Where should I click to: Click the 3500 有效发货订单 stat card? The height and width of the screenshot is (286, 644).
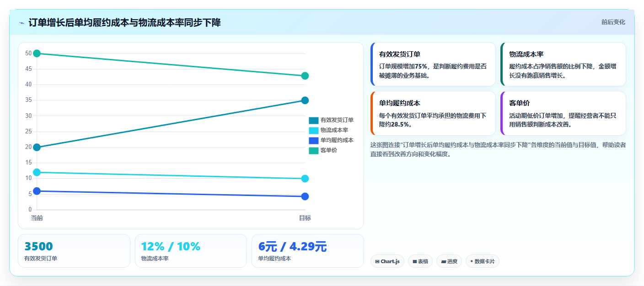point(74,251)
